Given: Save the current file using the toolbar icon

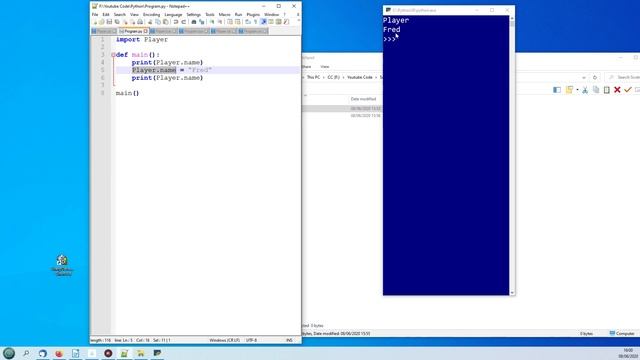Looking at the screenshot, I should click(109, 22).
